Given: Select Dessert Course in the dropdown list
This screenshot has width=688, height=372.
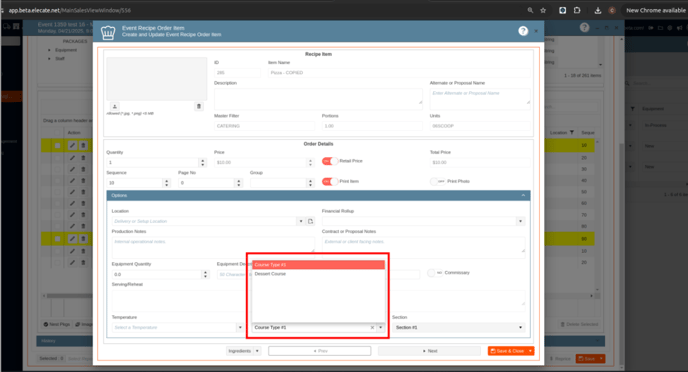Looking at the screenshot, I should tap(319, 274).
